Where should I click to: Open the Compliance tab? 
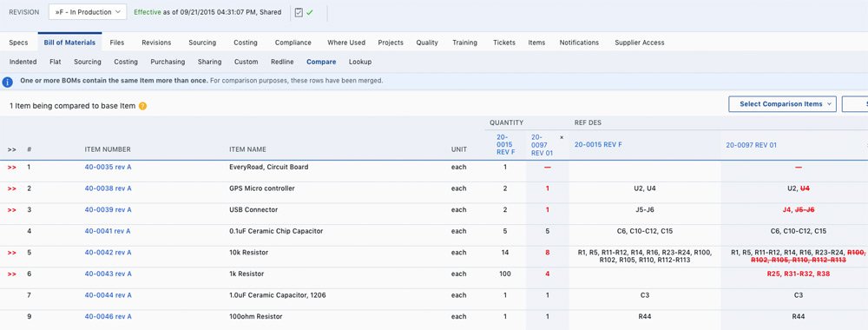293,43
